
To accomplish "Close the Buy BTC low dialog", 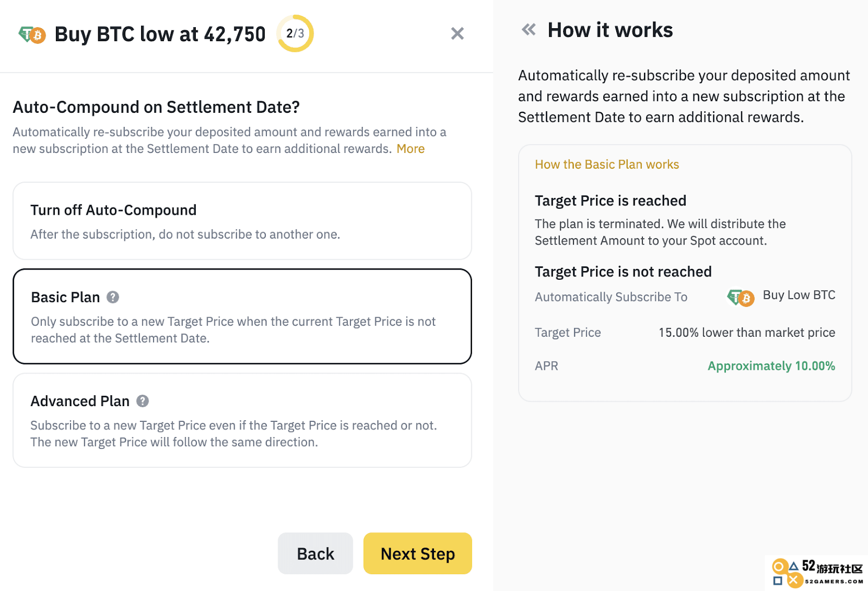I will coord(457,34).
